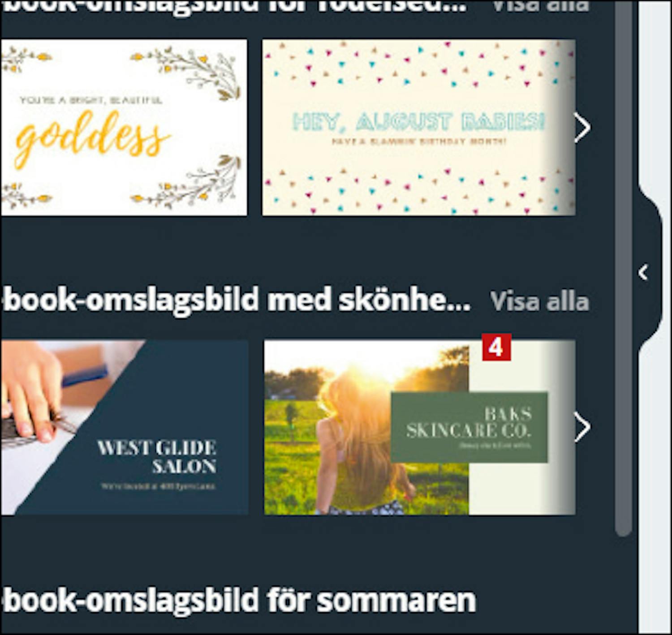The width and height of the screenshot is (672, 635).
Task: Show next templates in the birthday row
Action: (582, 128)
